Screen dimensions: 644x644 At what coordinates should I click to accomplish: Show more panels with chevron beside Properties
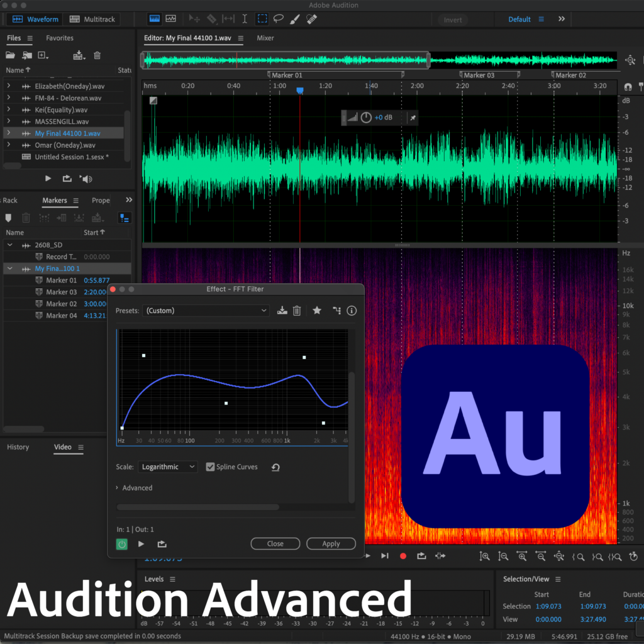129,200
